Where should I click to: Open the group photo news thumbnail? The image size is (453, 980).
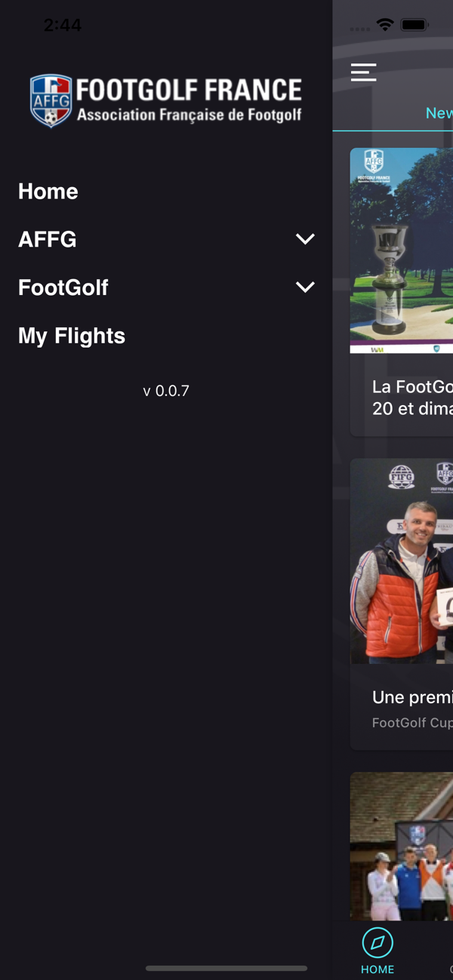[402, 846]
